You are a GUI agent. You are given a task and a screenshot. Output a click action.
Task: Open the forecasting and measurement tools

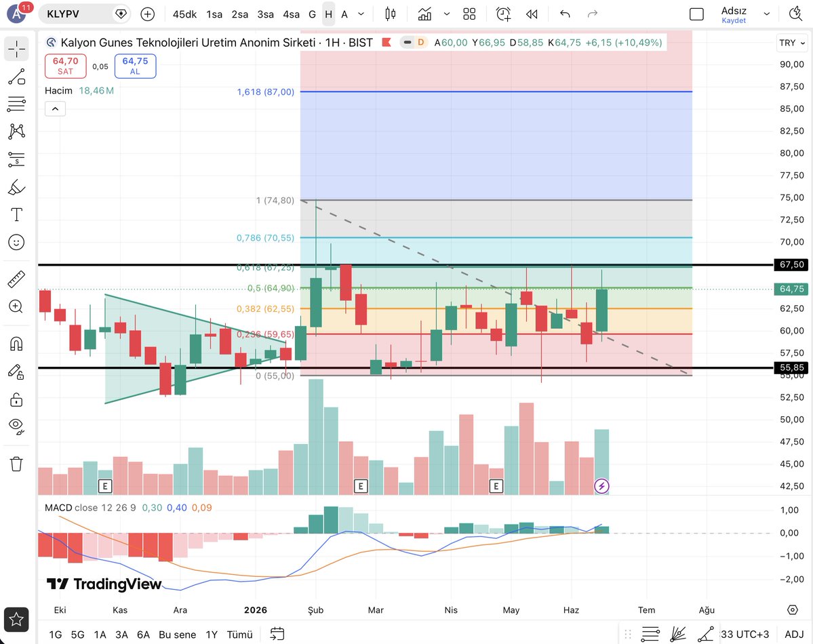coord(16,159)
